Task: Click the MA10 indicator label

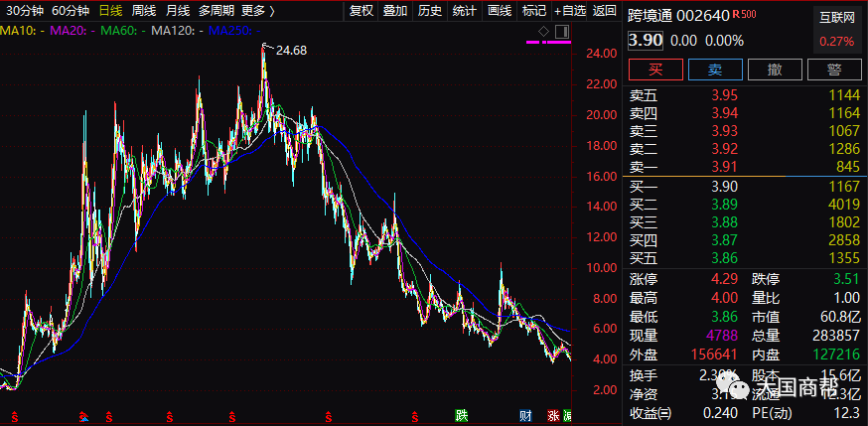Action: coord(21,32)
